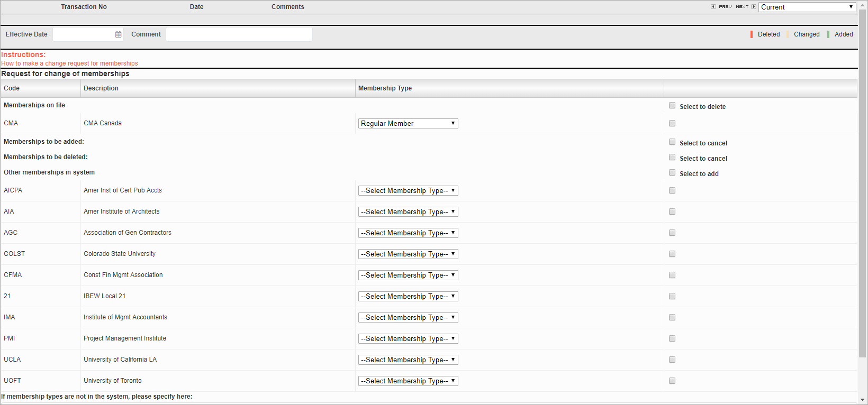Click the yellow Changed legend marker

click(x=788, y=34)
